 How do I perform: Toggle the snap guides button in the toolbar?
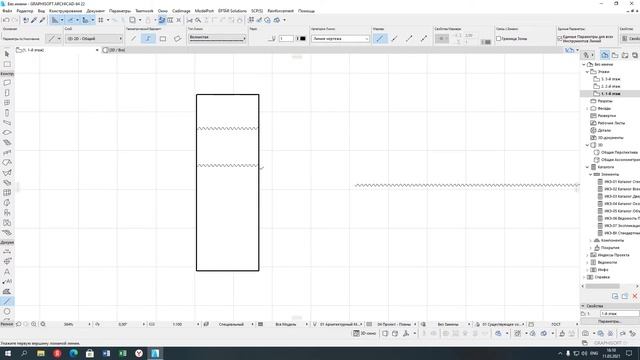71,20
